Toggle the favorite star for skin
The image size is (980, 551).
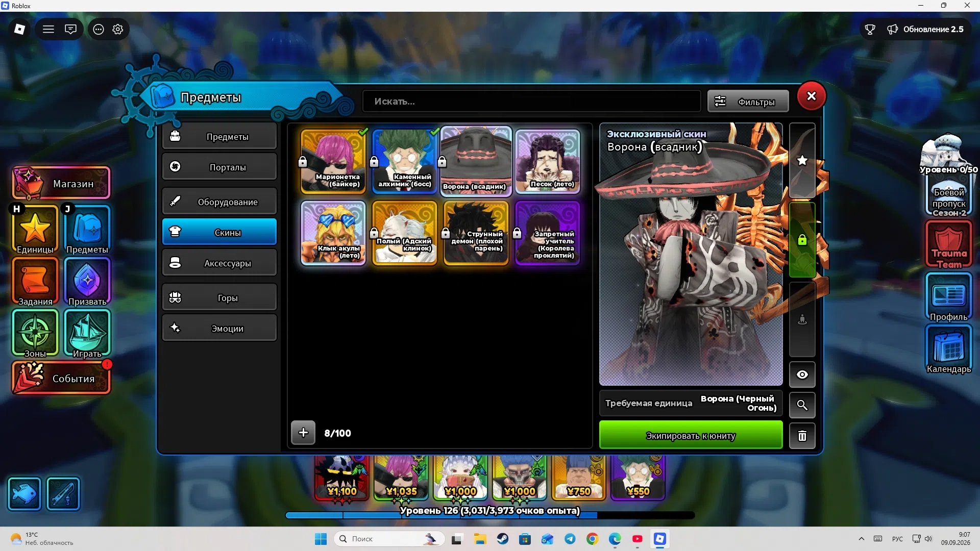(802, 161)
